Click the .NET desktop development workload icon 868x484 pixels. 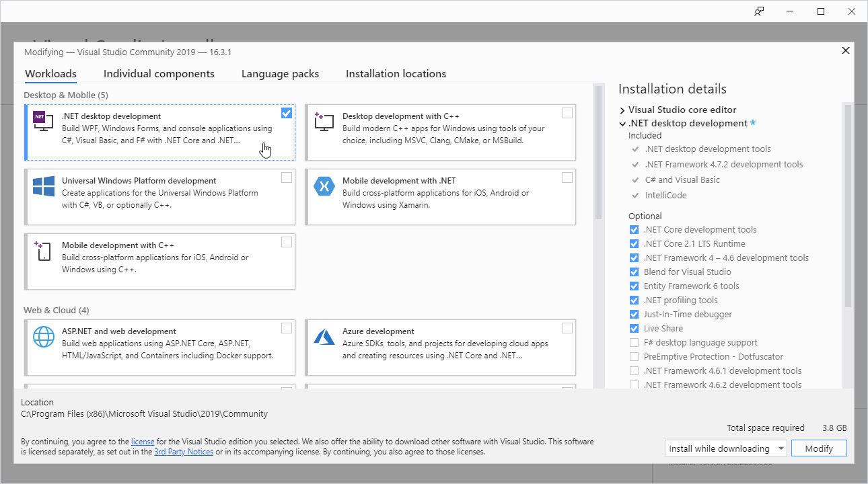click(43, 120)
